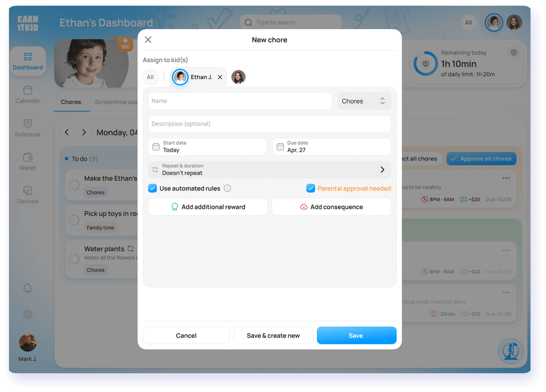The image size is (546, 392).
Task: Click info icon beside automated rules
Action: tap(228, 188)
